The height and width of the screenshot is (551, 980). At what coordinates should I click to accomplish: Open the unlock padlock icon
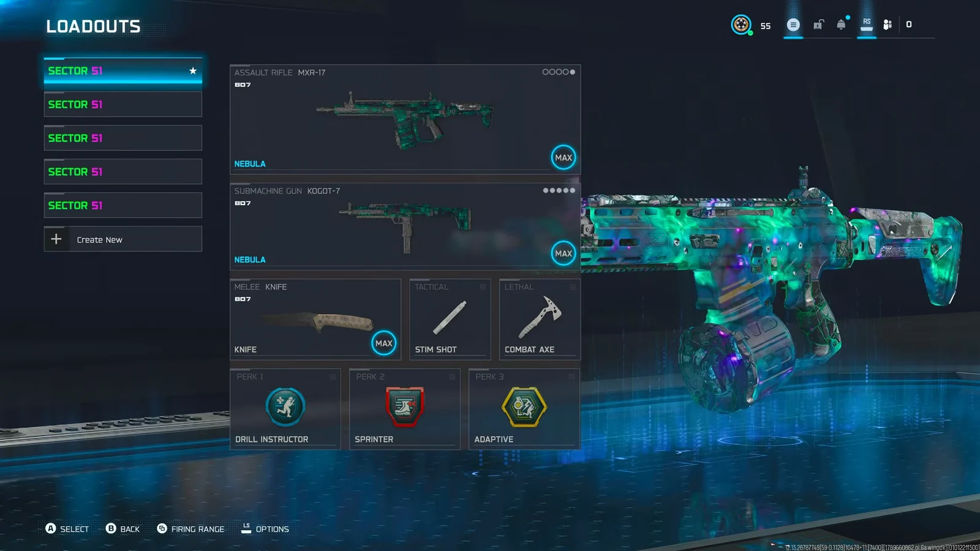[818, 24]
